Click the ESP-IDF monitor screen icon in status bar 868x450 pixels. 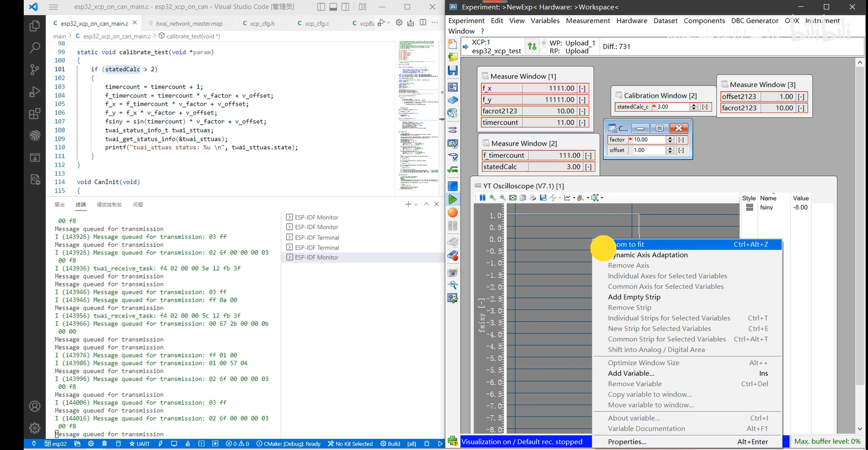click(x=174, y=444)
